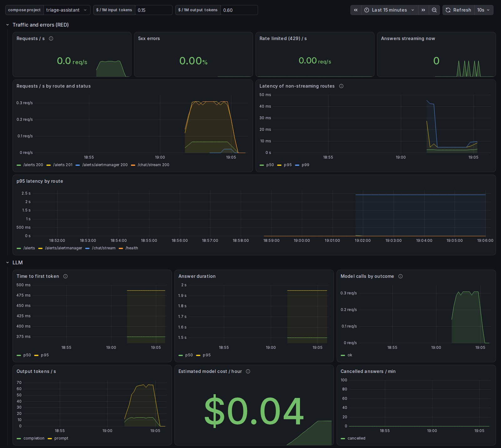Viewport: 501px width, 448px height.
Task: Open the Output tokens / s panel title
Action: point(36,371)
